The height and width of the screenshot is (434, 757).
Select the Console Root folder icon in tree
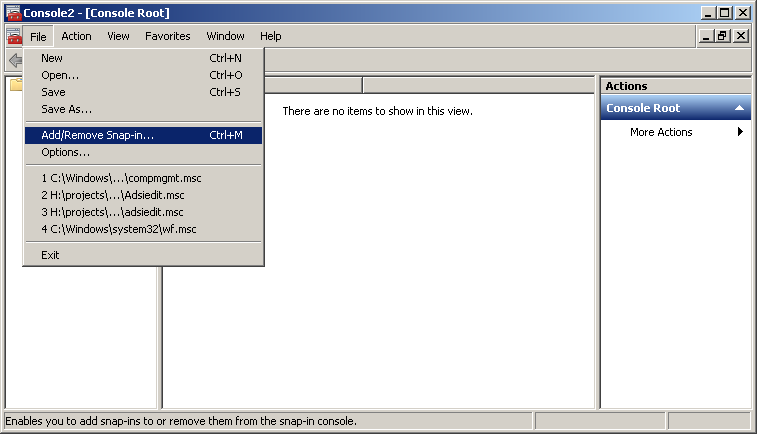15,85
